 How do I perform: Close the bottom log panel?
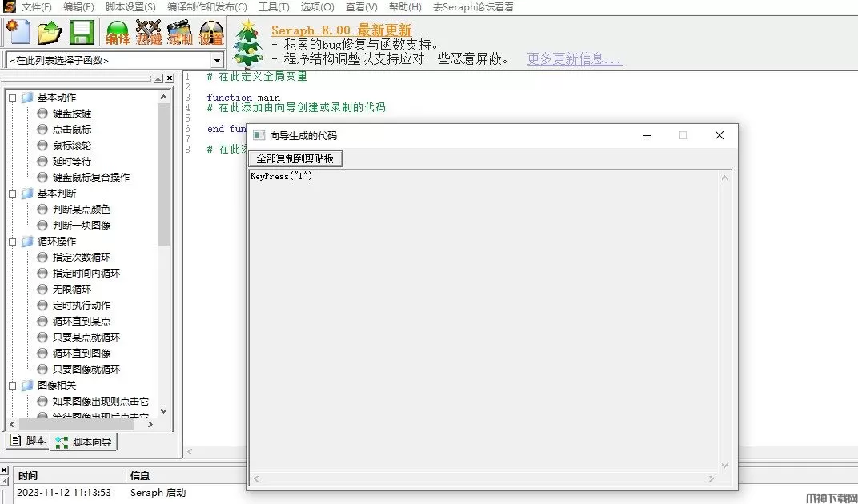tap(4, 470)
